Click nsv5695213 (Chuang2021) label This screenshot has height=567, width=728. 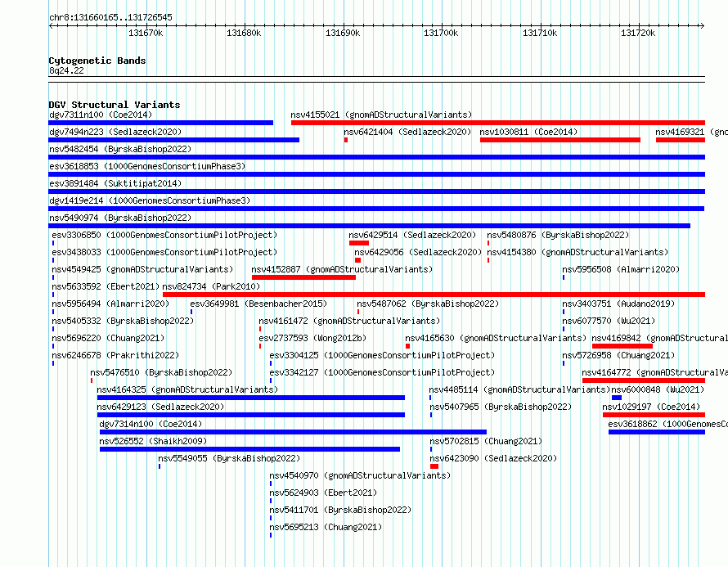326,527
